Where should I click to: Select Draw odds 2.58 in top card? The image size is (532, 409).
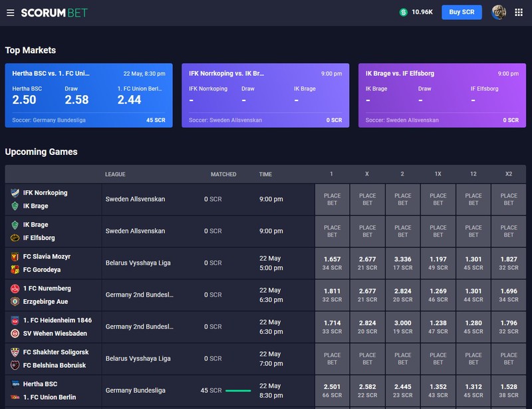tap(76, 100)
